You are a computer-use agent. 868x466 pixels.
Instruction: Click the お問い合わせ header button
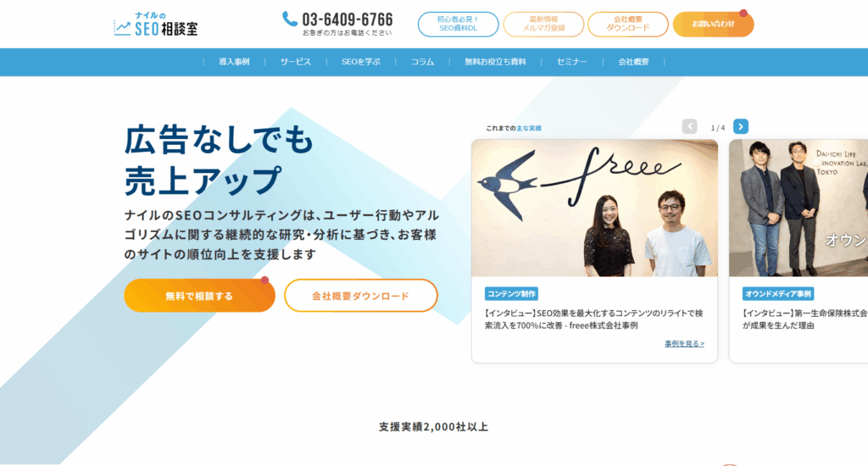pos(713,25)
